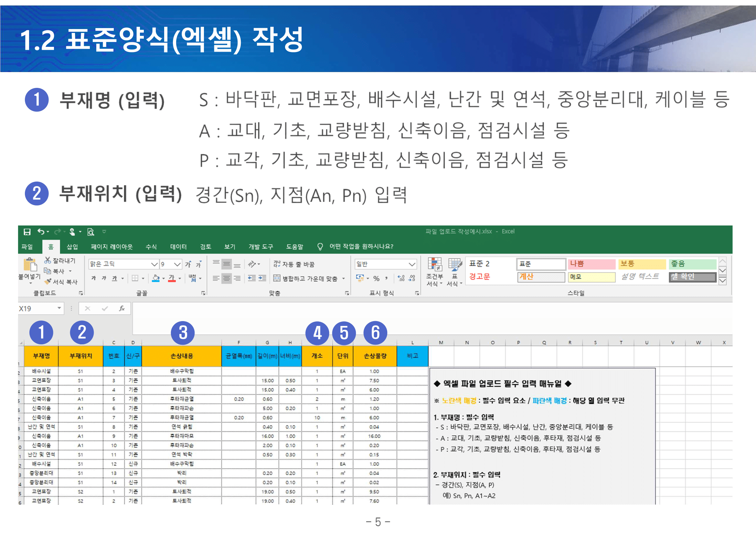Image resolution: width=756 pixels, height=534 pixels.
Task: Toggle center horizontal alignment button
Action: [x=227, y=278]
